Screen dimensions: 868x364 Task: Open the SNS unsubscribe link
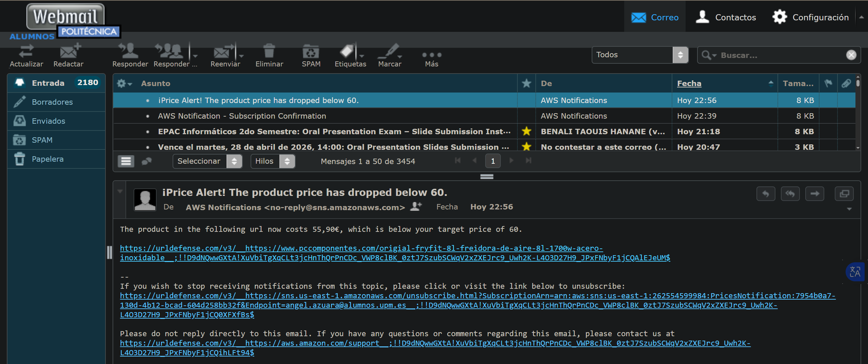[478, 305]
